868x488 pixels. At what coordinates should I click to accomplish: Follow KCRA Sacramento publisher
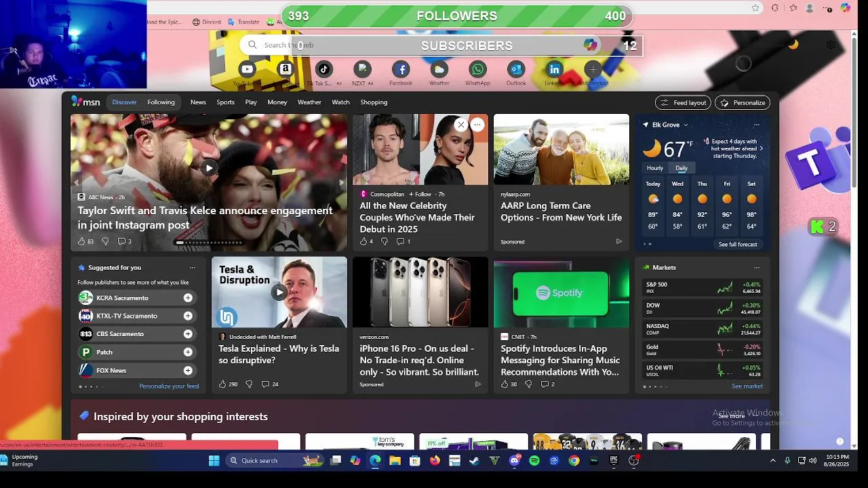pyautogui.click(x=188, y=298)
